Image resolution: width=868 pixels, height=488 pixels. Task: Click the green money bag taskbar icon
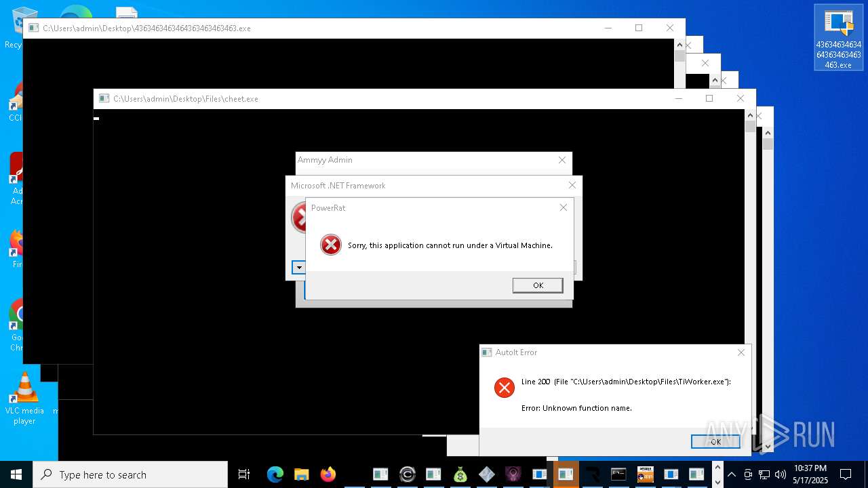pyautogui.click(x=460, y=474)
